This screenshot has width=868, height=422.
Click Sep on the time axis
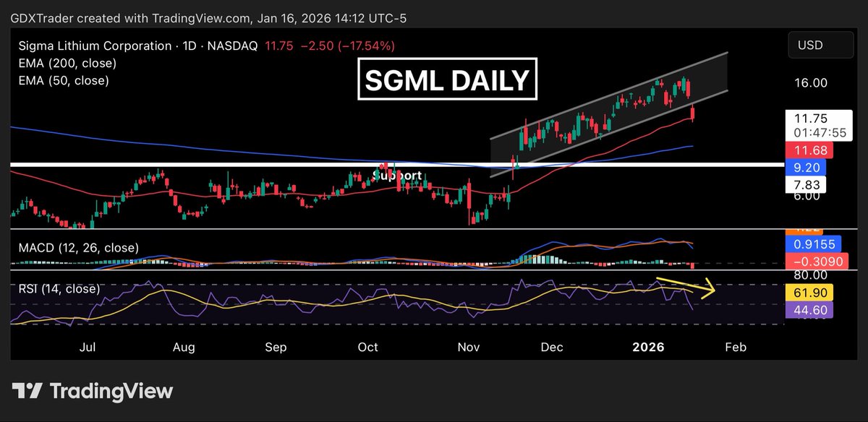pos(276,347)
